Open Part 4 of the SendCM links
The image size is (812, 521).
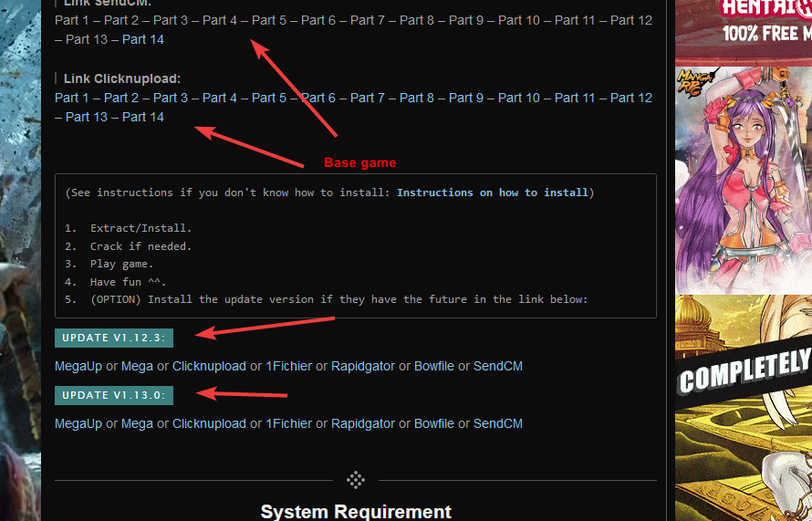[x=220, y=20]
